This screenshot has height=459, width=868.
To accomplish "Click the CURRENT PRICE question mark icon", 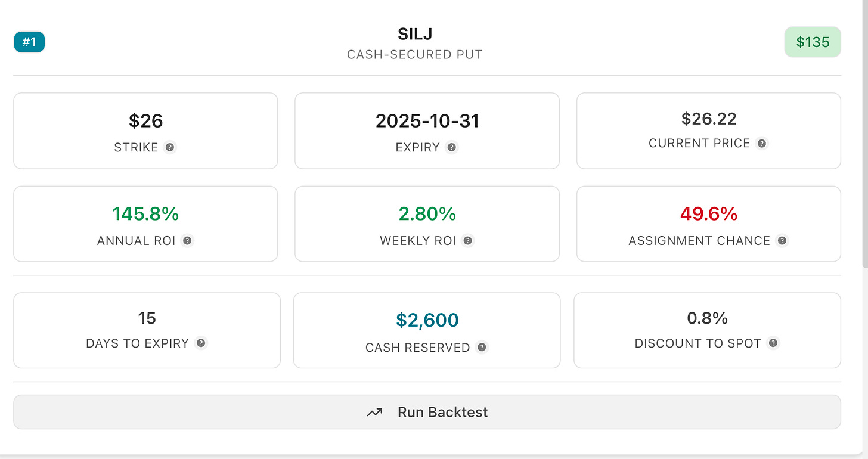I will point(762,143).
